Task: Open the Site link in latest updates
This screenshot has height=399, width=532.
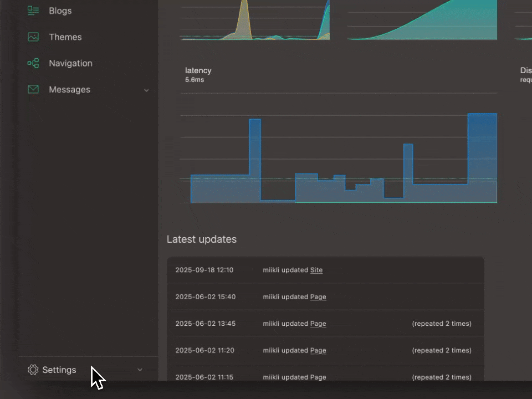Action: click(316, 270)
